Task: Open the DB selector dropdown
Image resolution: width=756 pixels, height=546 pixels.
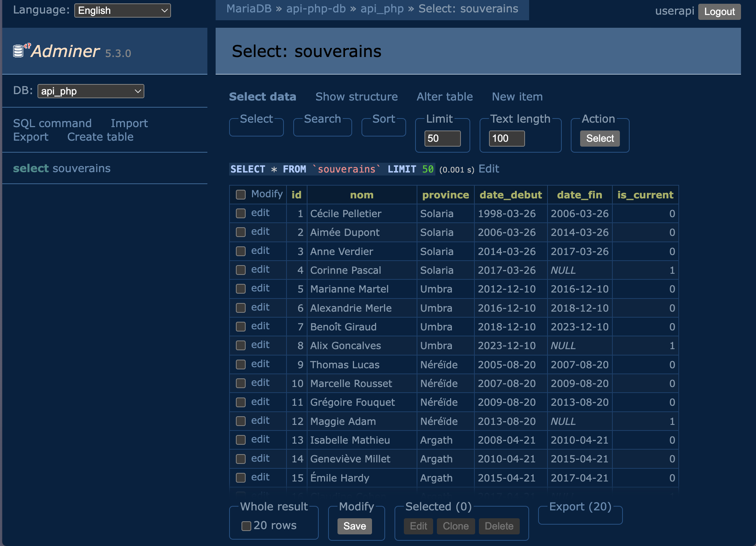Action: (x=91, y=91)
